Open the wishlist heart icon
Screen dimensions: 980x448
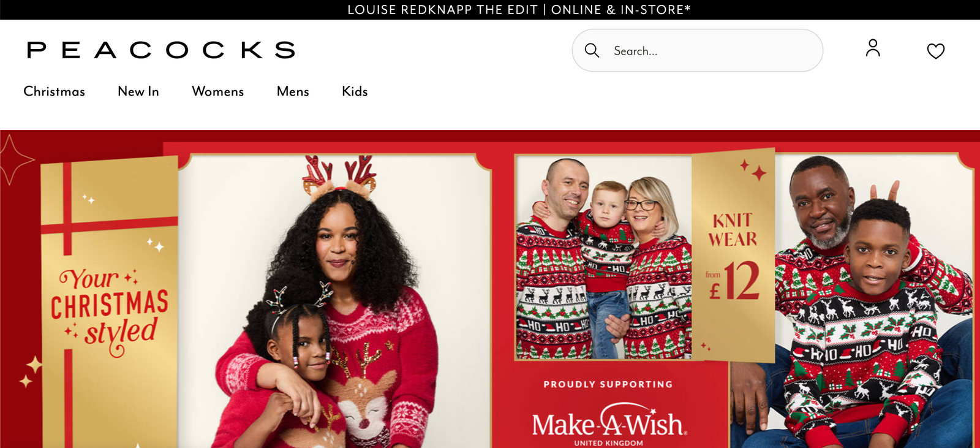935,51
